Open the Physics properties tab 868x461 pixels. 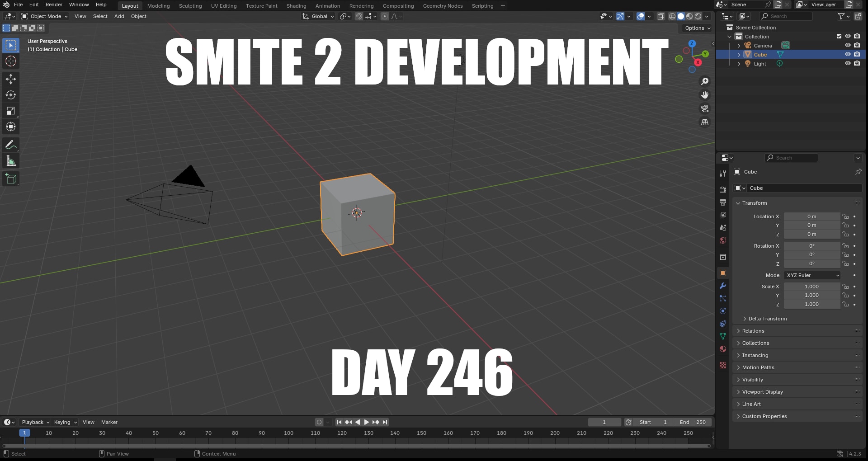coord(723,311)
